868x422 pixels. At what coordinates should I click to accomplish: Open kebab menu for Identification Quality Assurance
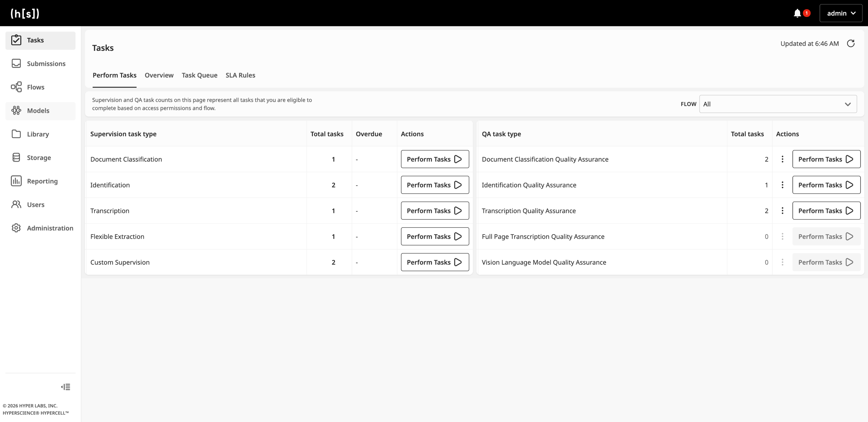point(782,185)
